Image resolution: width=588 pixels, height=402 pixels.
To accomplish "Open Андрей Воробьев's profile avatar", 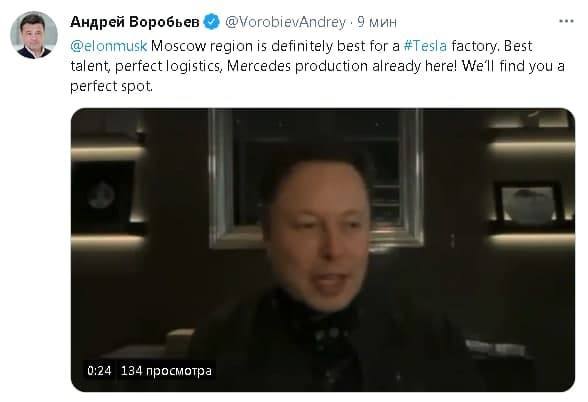I will [34, 35].
